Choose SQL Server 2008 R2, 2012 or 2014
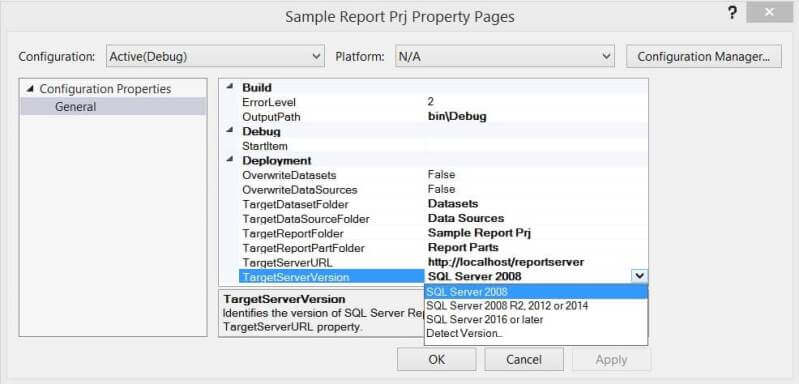799x384 pixels. click(x=536, y=306)
